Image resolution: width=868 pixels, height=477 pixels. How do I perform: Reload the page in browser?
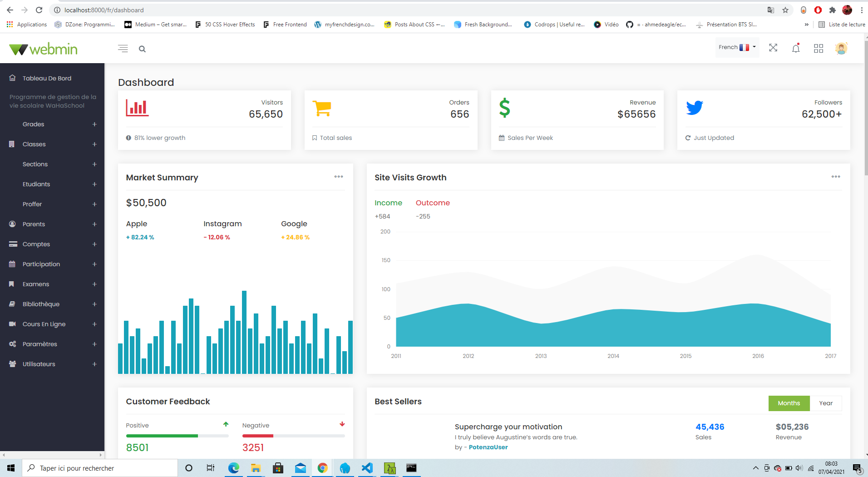[x=39, y=10]
